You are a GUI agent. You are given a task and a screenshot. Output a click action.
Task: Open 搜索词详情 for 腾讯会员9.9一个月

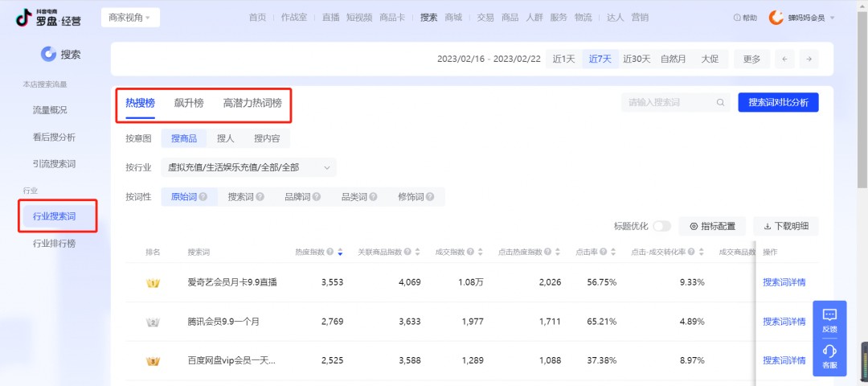point(784,321)
